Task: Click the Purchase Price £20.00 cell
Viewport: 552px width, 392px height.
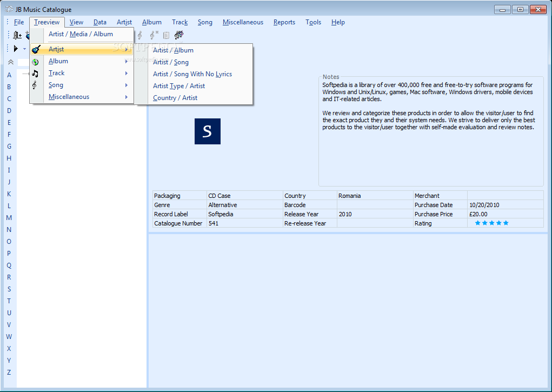Action: pos(506,214)
